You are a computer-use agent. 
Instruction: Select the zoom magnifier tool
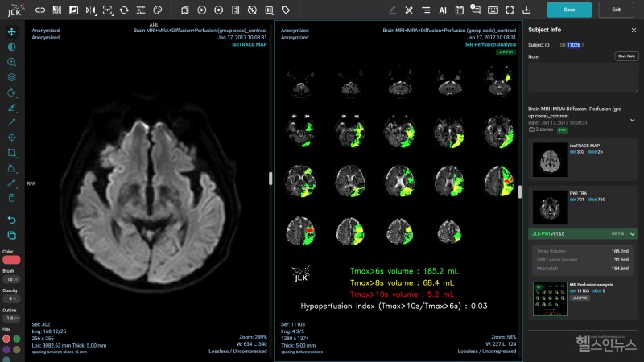tap(11, 62)
